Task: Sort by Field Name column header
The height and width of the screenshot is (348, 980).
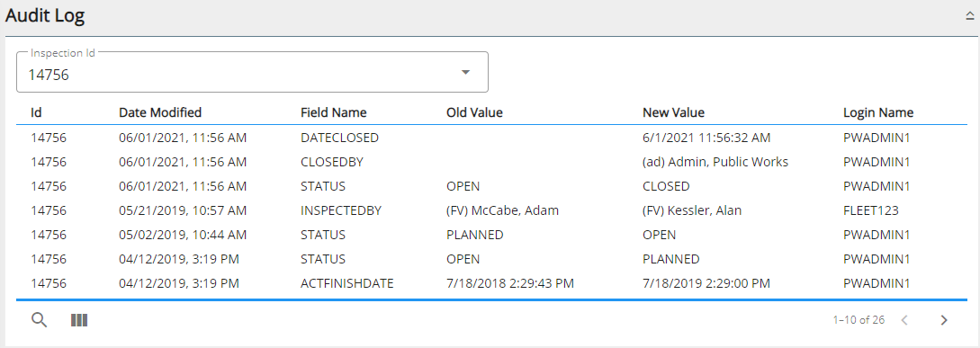Action: point(334,112)
